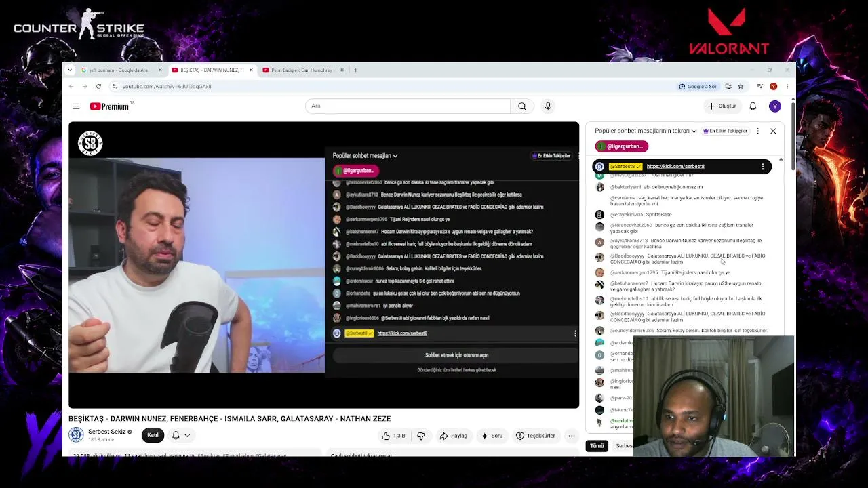Click the screen cast icon in the address bar
Image resolution: width=868 pixels, height=488 pixels.
pos(728,87)
